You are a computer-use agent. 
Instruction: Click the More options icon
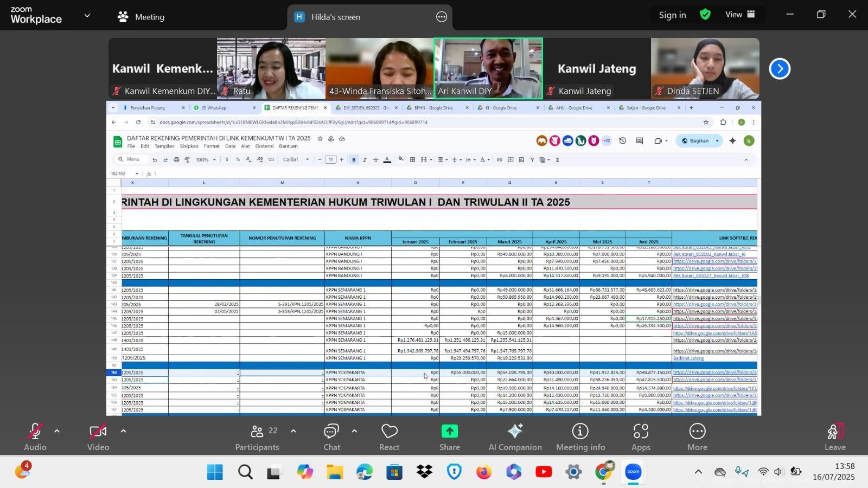point(697,436)
